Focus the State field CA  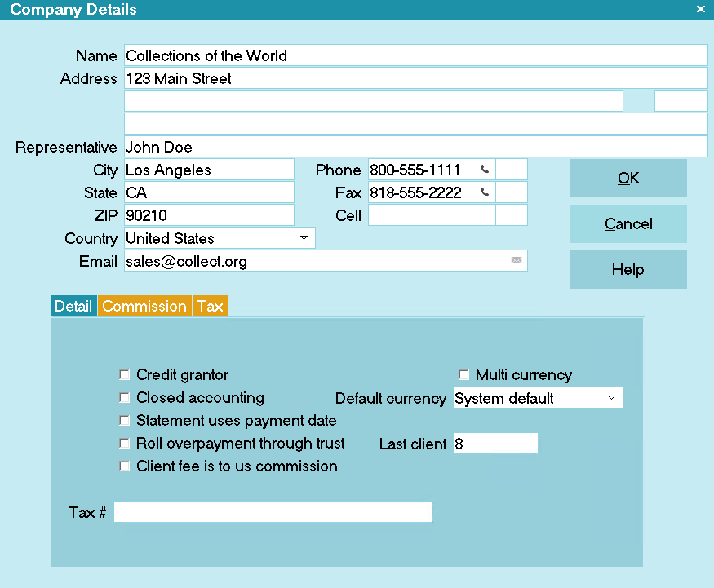[x=209, y=192]
